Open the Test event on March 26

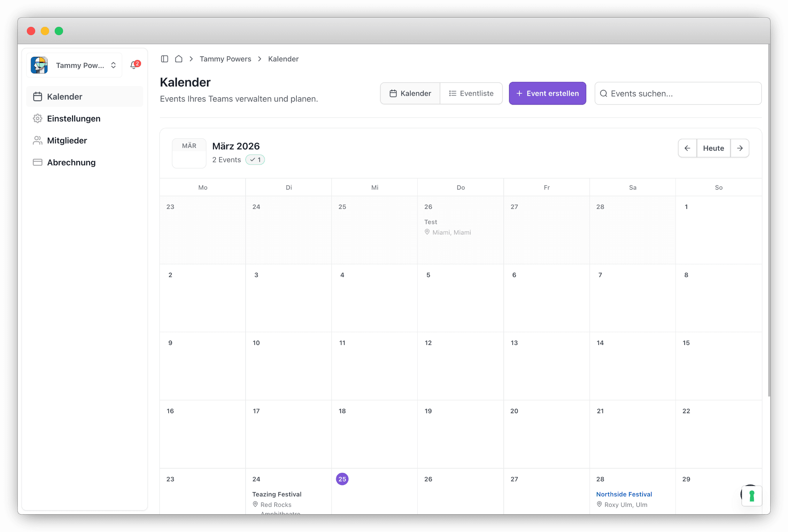click(x=431, y=222)
